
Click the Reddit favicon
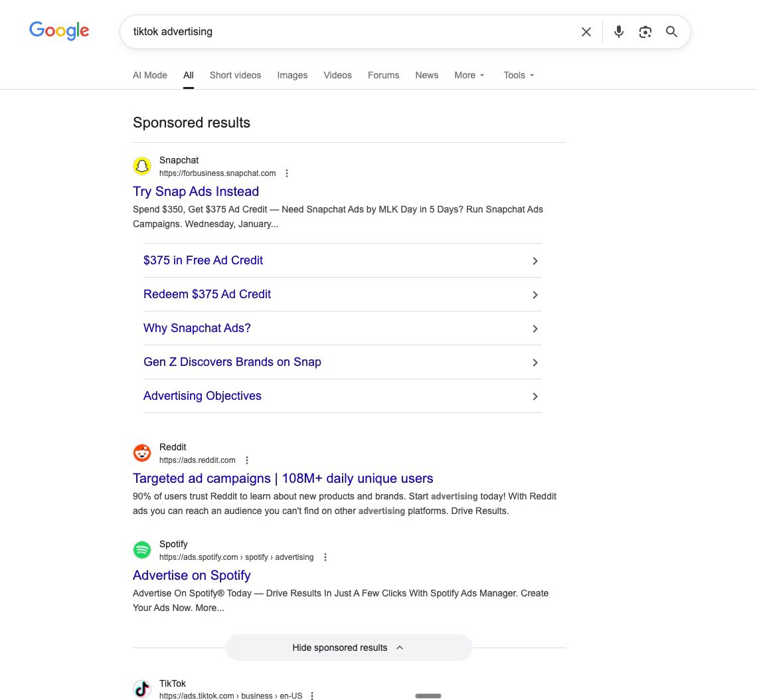pos(142,453)
